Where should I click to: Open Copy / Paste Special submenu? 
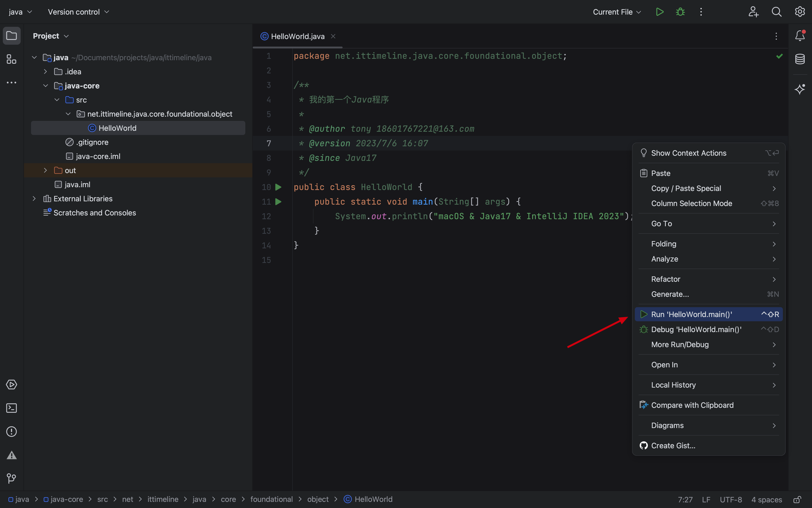click(709, 188)
